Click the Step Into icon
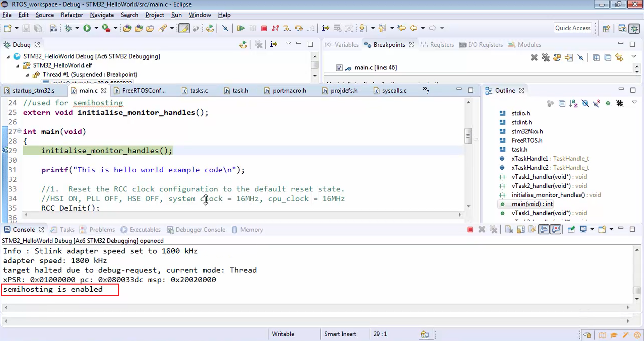The height and width of the screenshot is (341, 644). [287, 28]
